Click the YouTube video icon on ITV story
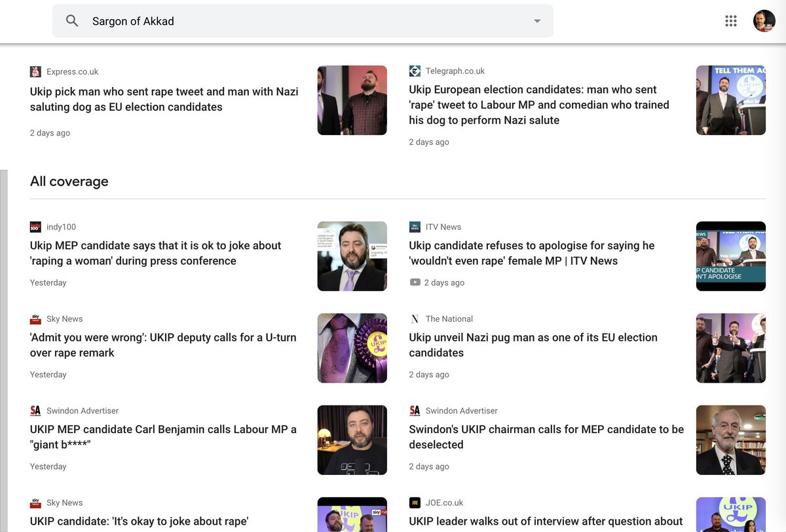This screenshot has width=786, height=532. point(415,282)
